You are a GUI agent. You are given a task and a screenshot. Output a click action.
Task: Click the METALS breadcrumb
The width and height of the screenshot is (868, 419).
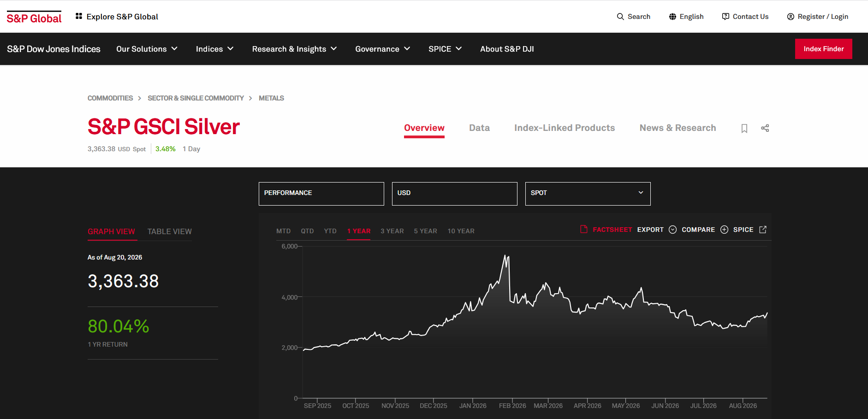pyautogui.click(x=272, y=98)
